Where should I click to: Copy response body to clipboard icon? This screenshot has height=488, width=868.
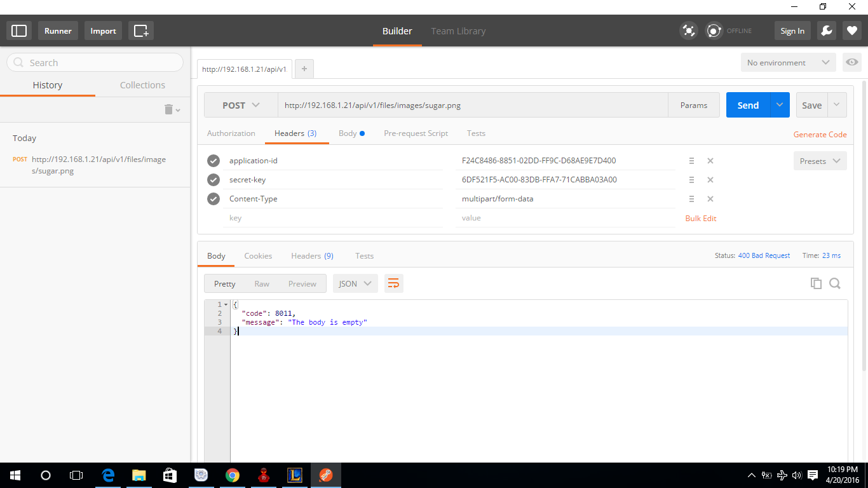[x=816, y=283]
